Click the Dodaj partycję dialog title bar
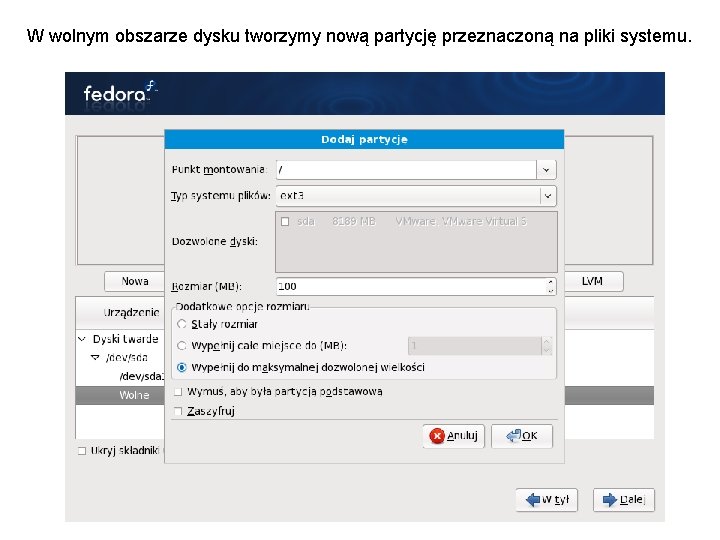 click(364, 140)
